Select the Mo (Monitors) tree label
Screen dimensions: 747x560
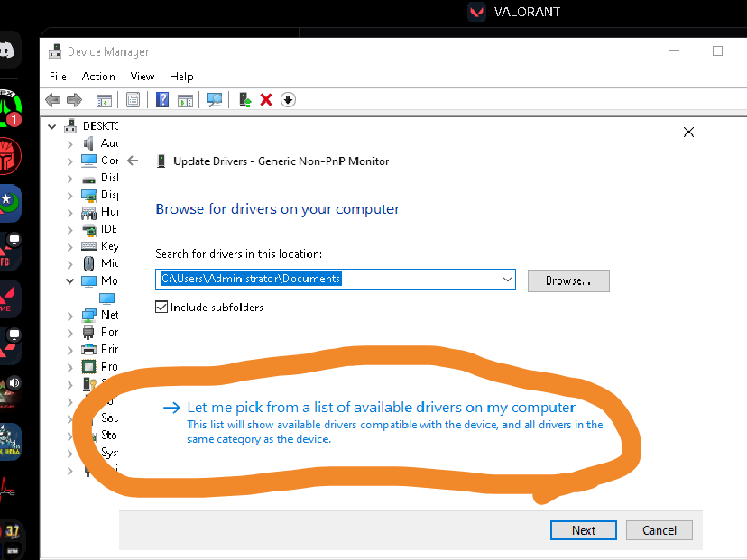(x=109, y=281)
